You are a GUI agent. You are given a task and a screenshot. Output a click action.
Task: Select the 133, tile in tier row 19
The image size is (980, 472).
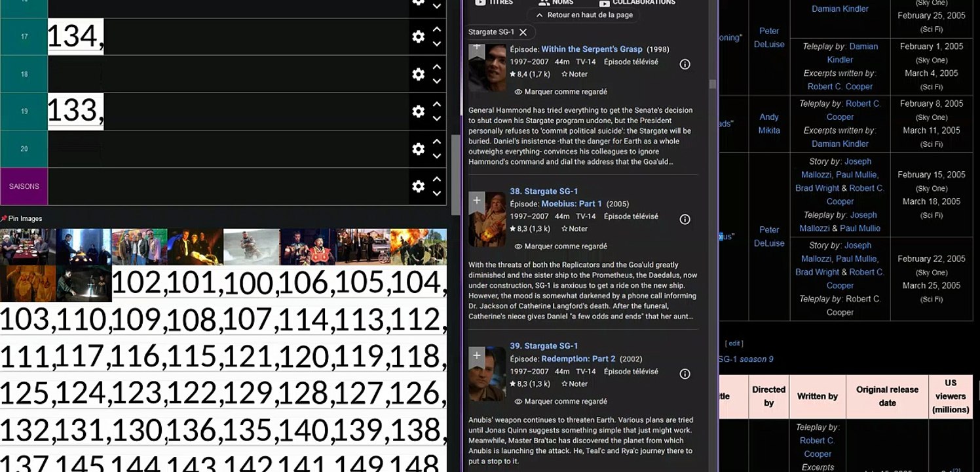pyautogui.click(x=75, y=111)
